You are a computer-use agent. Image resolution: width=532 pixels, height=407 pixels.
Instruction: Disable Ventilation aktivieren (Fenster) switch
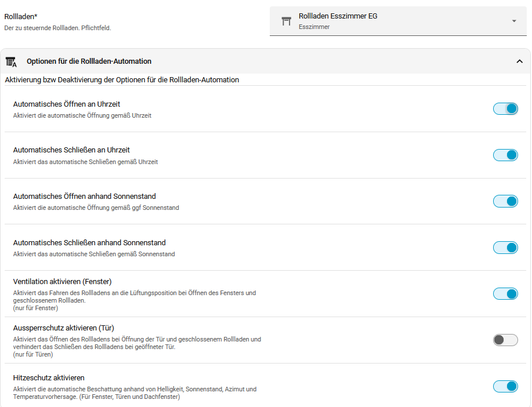click(505, 294)
